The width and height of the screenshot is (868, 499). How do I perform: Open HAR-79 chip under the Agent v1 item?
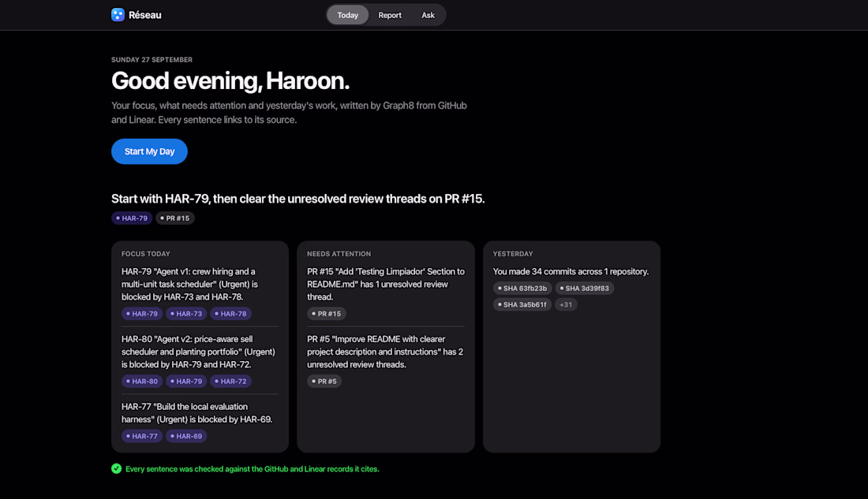click(142, 314)
